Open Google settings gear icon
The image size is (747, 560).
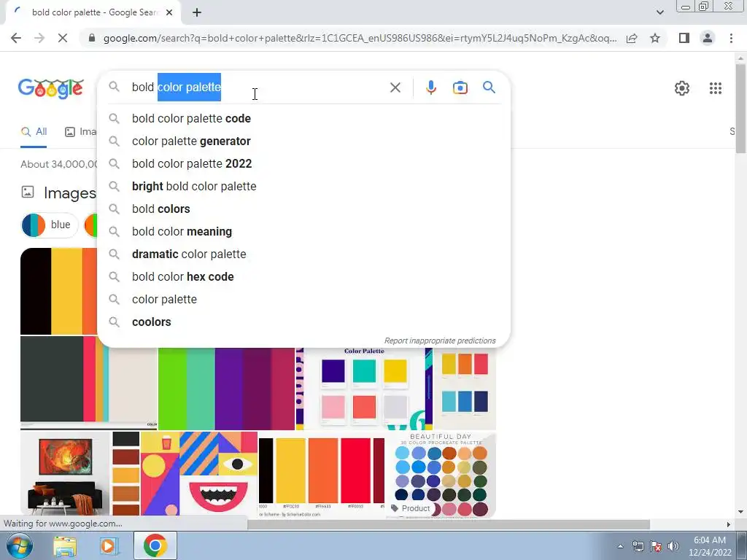[x=682, y=88]
